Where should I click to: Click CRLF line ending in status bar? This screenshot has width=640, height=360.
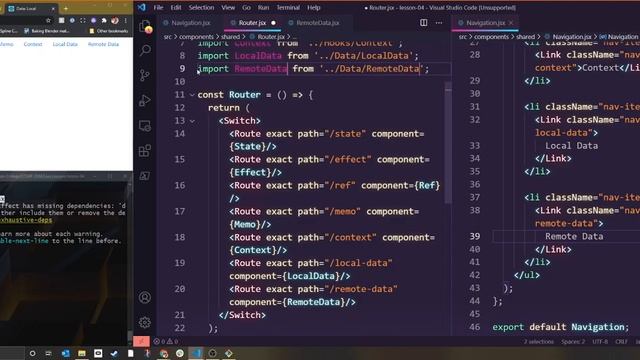point(621,342)
